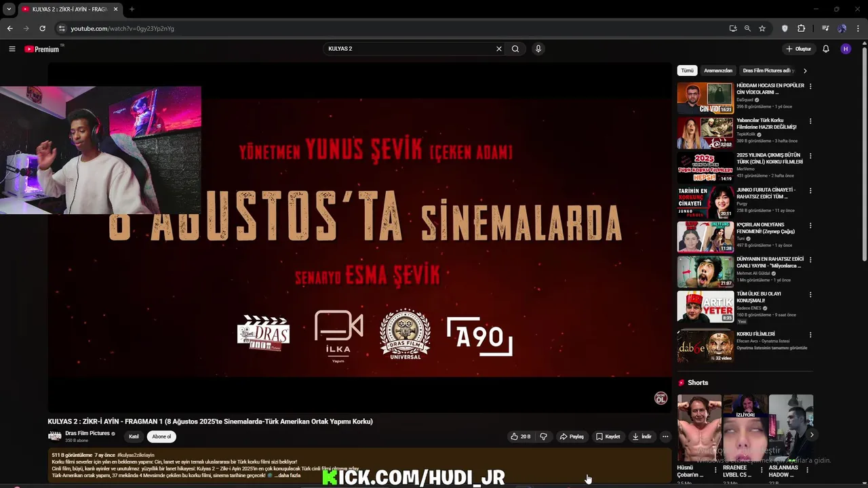Focus the address bar URL
This screenshot has width=868, height=488.
coord(122,28)
